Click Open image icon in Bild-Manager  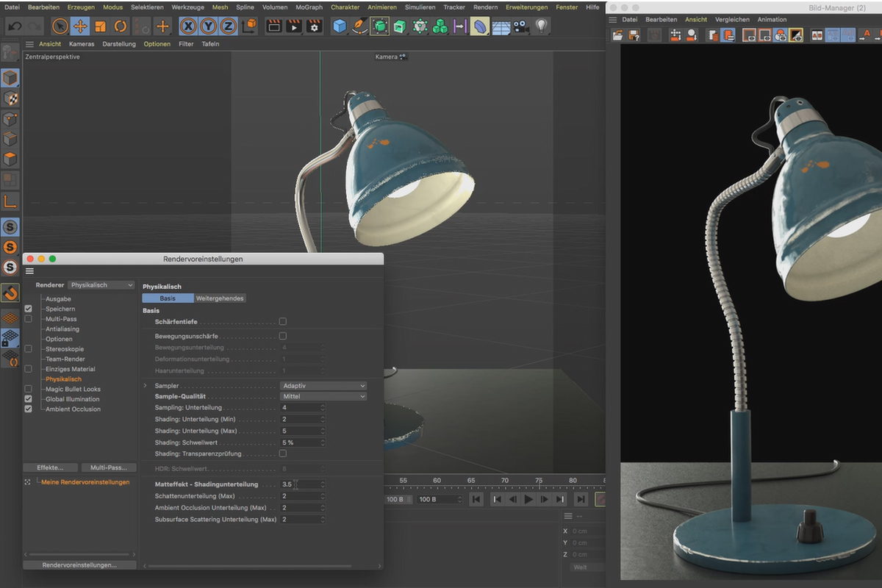(617, 35)
